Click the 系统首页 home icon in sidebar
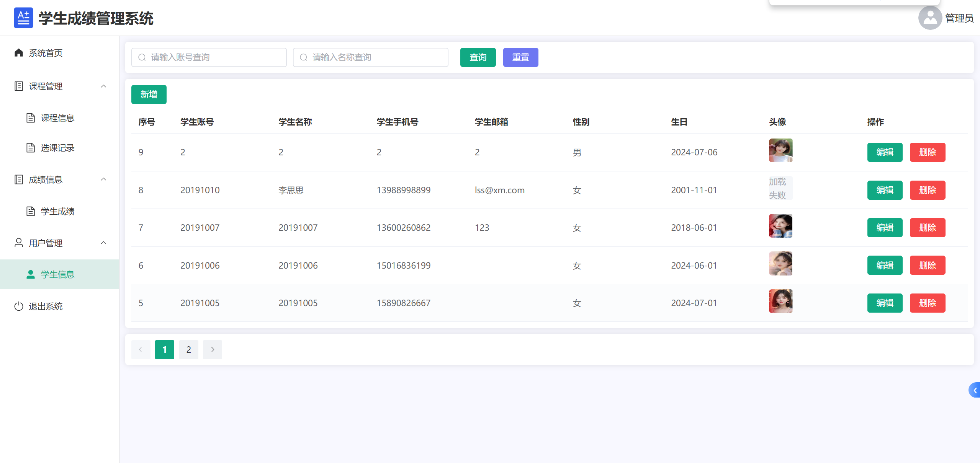This screenshot has height=463, width=980. 19,53
